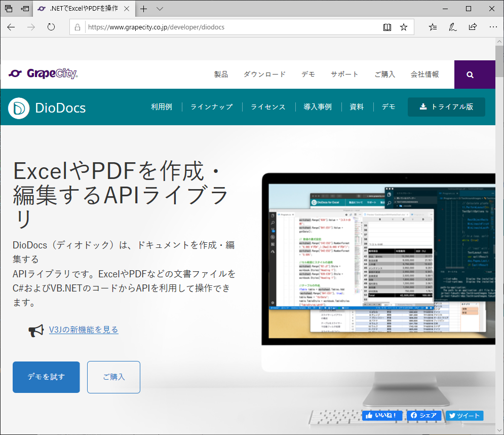
Task: Click the Twitter ツイート button
Action: coord(464,416)
